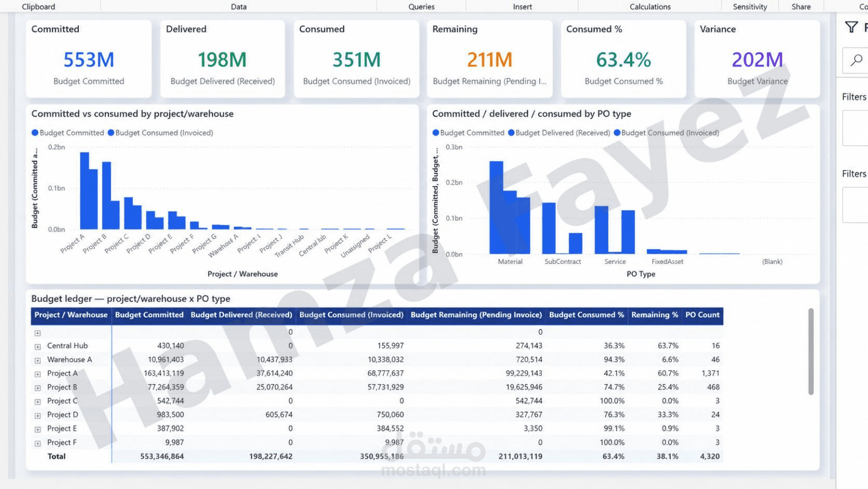868x489 pixels.
Task: Expand the Project F ledger row
Action: (38, 444)
